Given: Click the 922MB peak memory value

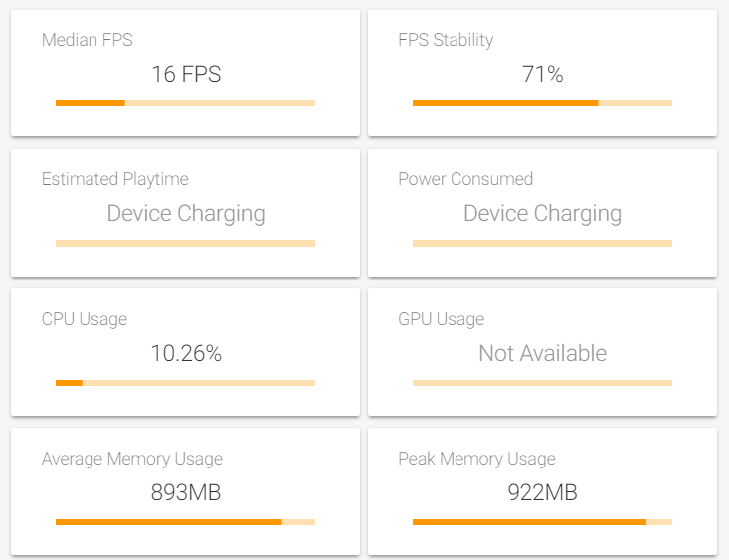Looking at the screenshot, I should pyautogui.click(x=543, y=492).
